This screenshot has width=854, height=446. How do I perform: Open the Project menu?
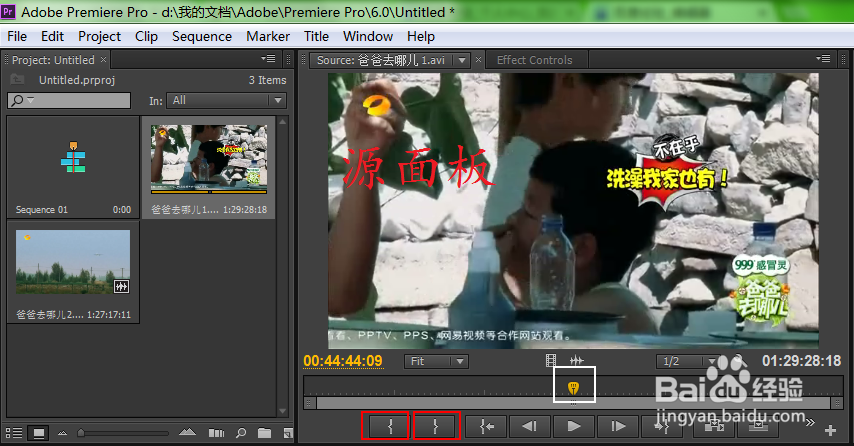(x=99, y=36)
